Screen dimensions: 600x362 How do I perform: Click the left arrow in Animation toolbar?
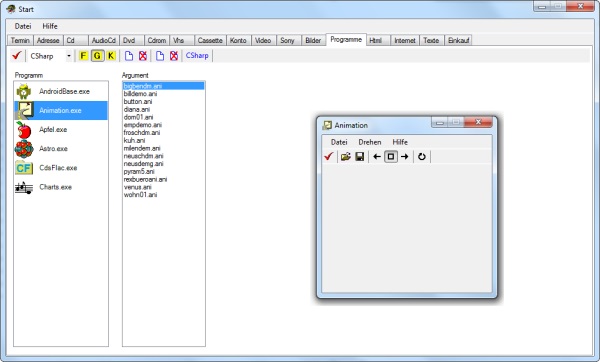pyautogui.click(x=377, y=157)
